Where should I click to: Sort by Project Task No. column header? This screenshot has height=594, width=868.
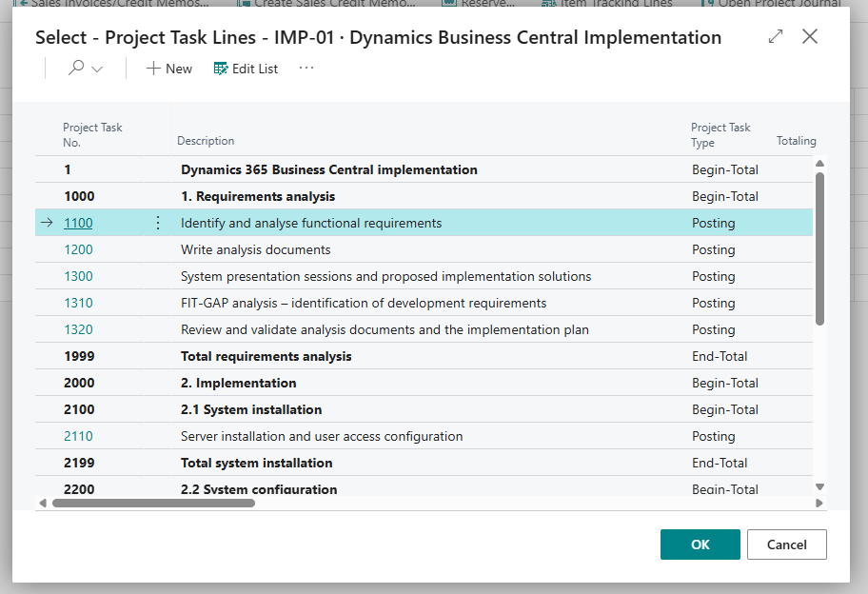tap(92, 134)
